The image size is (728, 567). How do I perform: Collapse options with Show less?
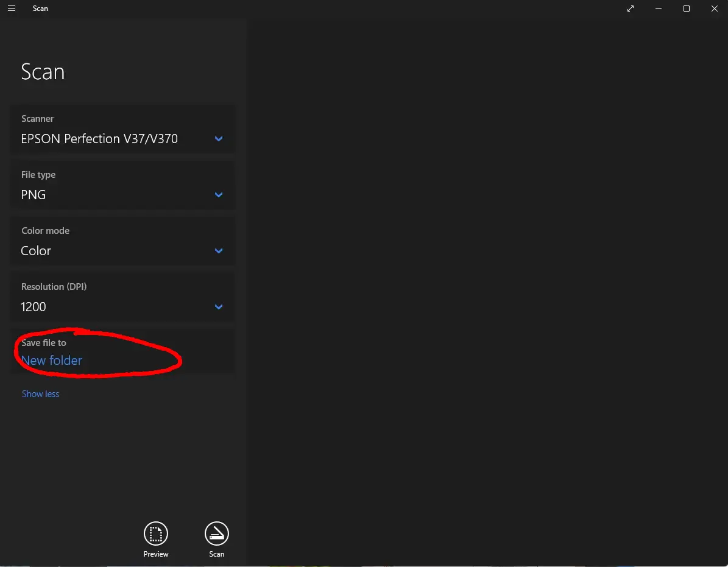coord(40,394)
